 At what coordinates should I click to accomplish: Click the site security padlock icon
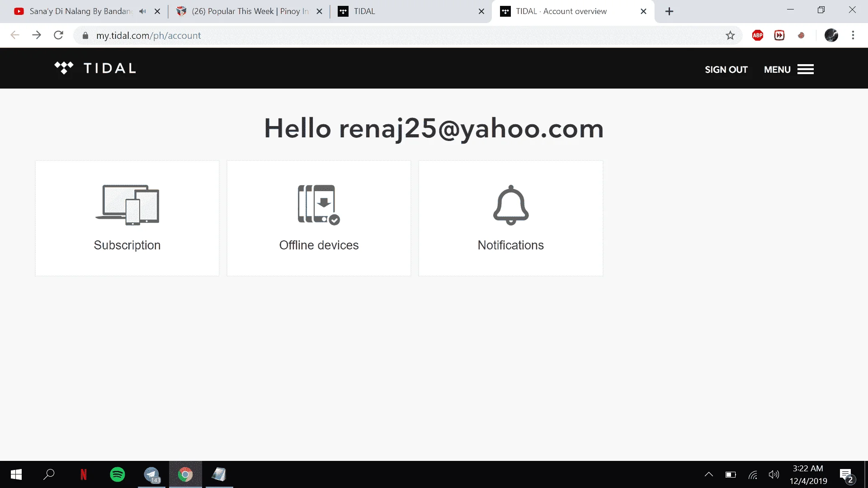pos(85,36)
